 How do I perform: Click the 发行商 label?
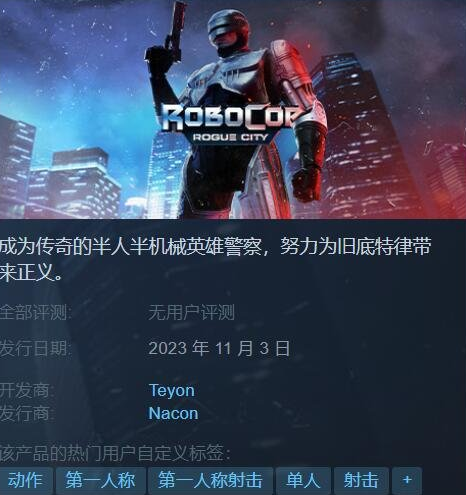click(x=27, y=413)
